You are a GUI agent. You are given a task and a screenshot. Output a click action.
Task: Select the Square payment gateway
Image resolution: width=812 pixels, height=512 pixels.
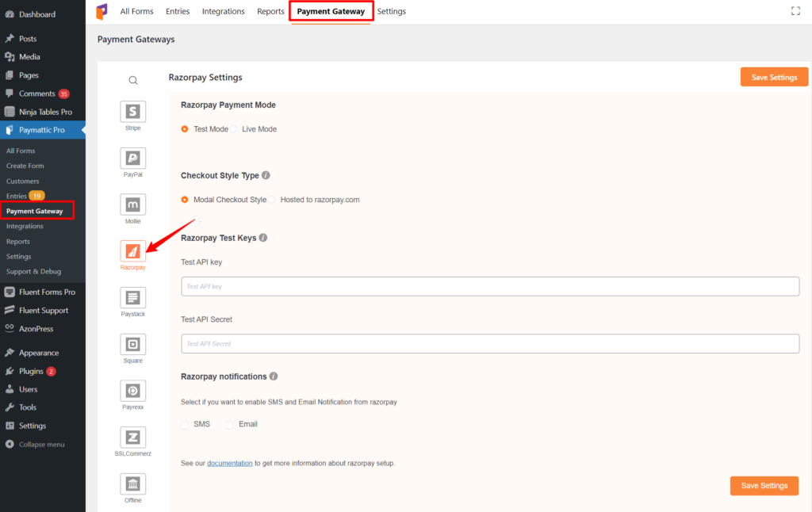click(x=132, y=345)
